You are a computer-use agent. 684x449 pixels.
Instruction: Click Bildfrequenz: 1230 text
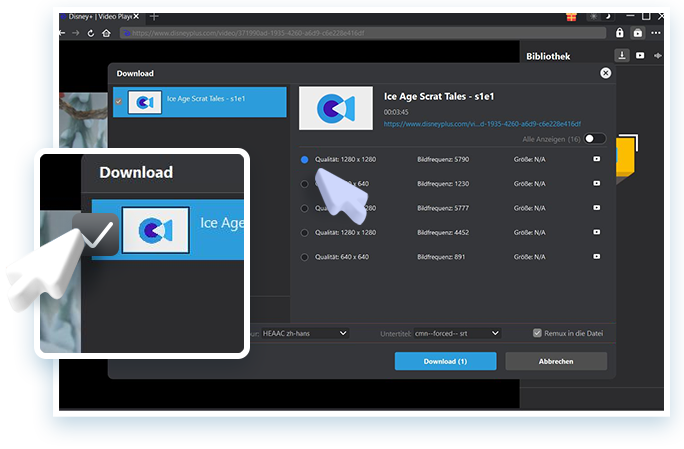[443, 184]
